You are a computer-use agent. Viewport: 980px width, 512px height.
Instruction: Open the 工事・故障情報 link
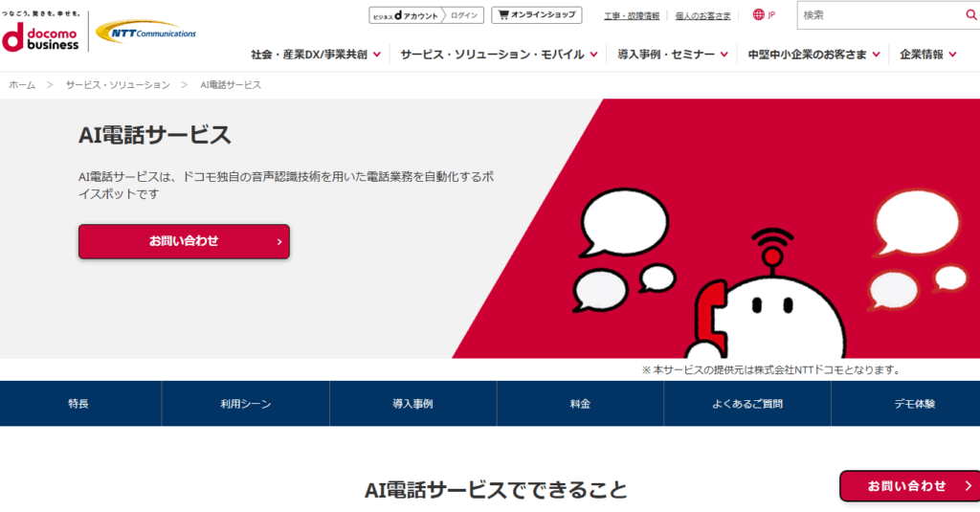pos(632,16)
